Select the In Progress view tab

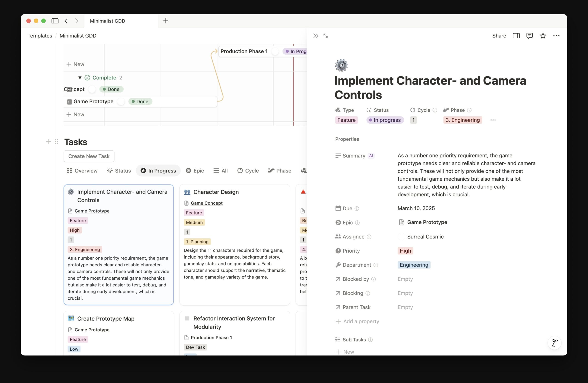(x=158, y=171)
